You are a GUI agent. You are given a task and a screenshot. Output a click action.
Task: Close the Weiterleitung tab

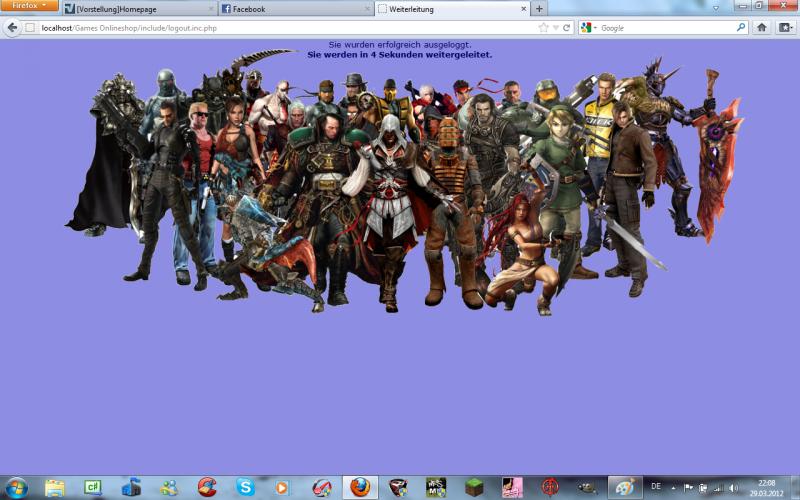click(523, 9)
